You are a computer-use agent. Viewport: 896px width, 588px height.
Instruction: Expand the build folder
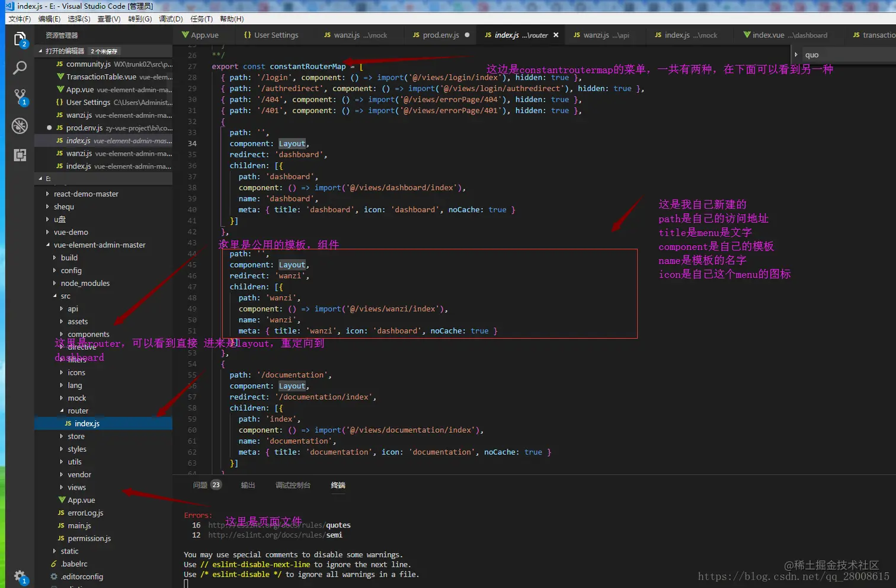pyautogui.click(x=104, y=258)
